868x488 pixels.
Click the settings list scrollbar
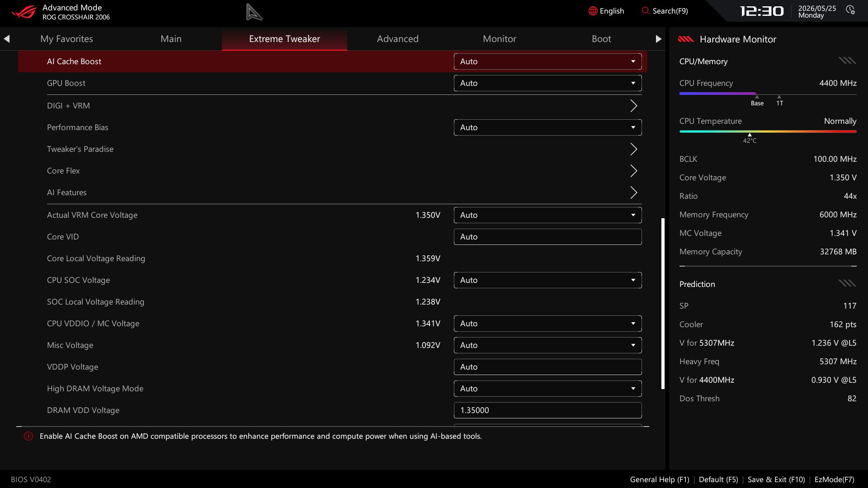click(663, 303)
